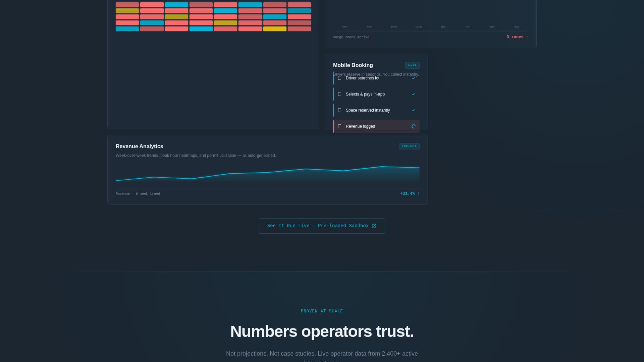Click the '12pm' time axis label
This screenshot has height=362, width=644.
pos(418,27)
